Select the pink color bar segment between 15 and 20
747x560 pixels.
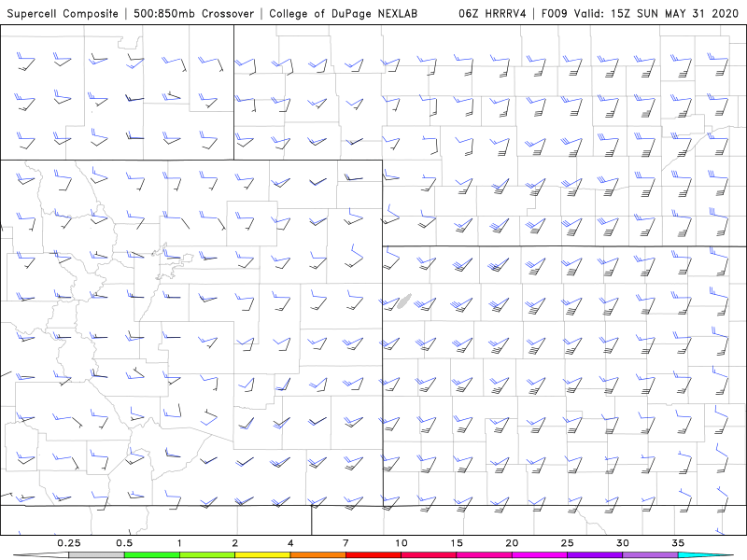coord(484,555)
